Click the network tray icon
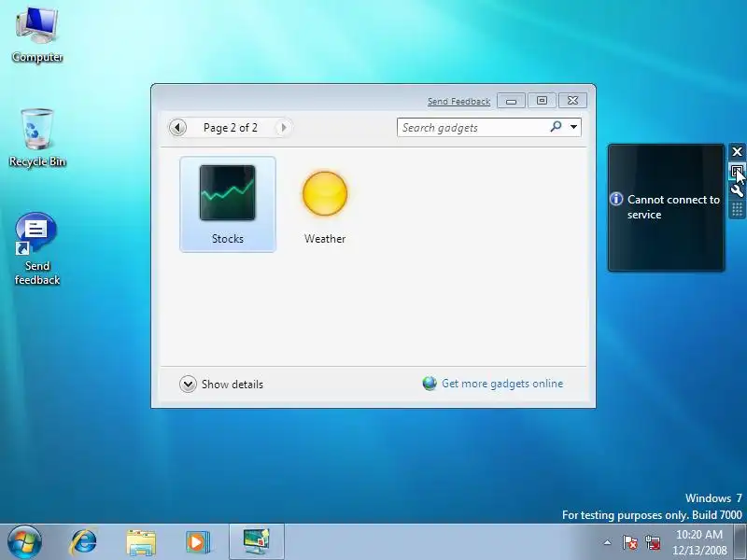 pyautogui.click(x=653, y=542)
